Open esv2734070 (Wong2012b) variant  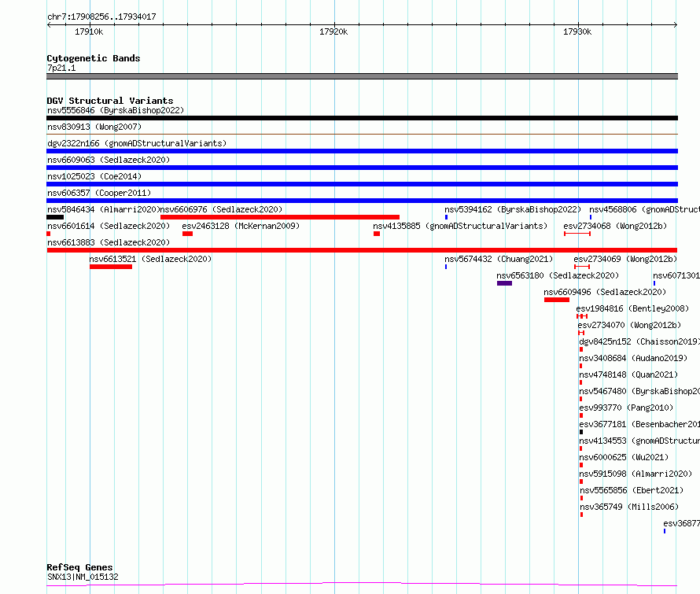[x=629, y=325]
